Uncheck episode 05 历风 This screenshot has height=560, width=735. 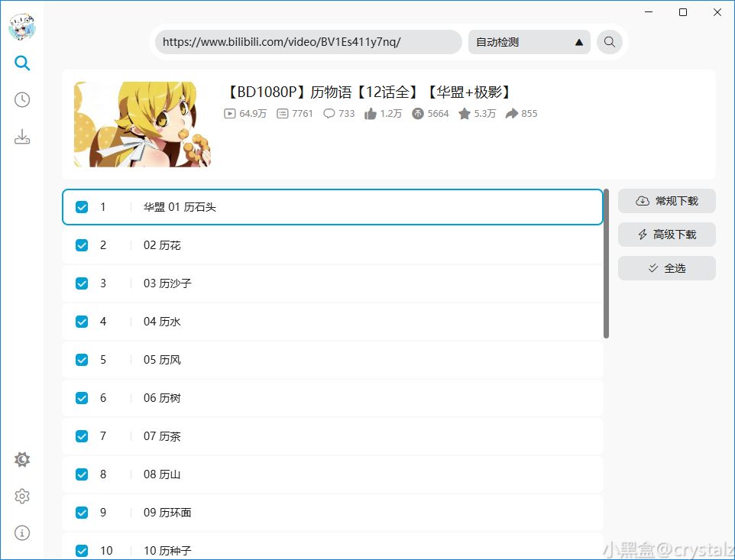[x=82, y=360]
